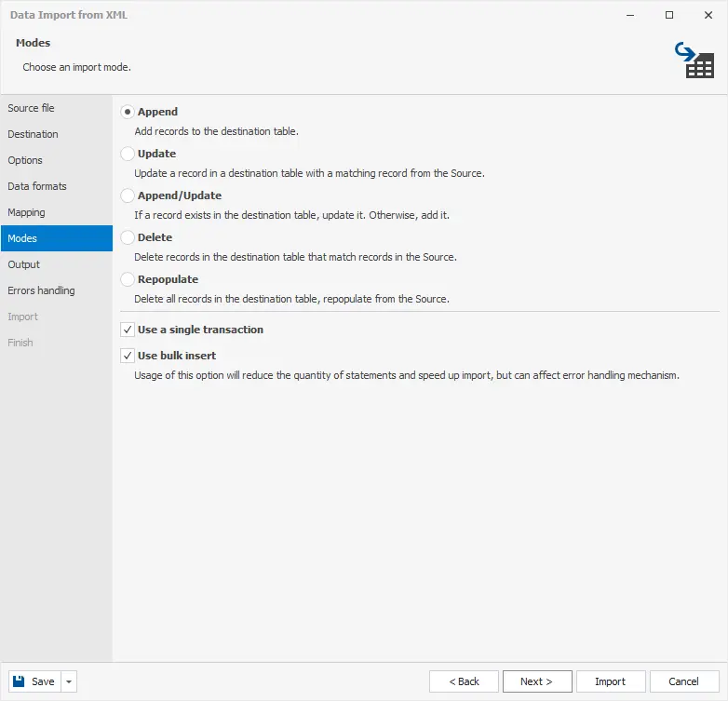The height and width of the screenshot is (701, 728).
Task: Expand the Save button dropdown arrow
Action: (x=69, y=681)
